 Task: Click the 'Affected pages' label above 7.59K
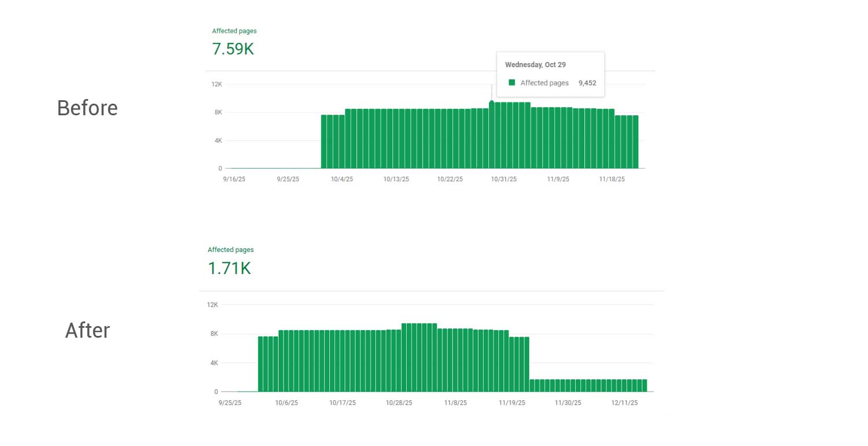234,31
